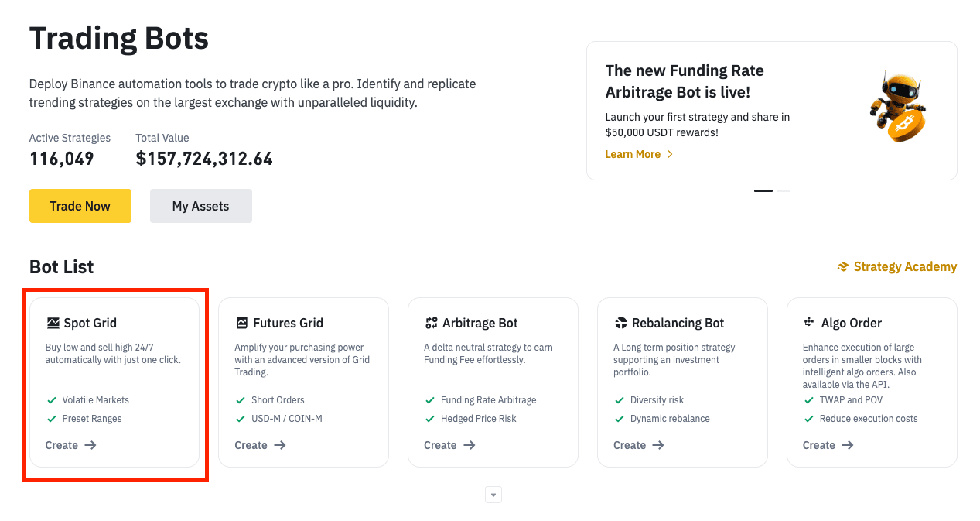Open the My Assets button
This screenshot has height=521, width=980.
point(201,206)
